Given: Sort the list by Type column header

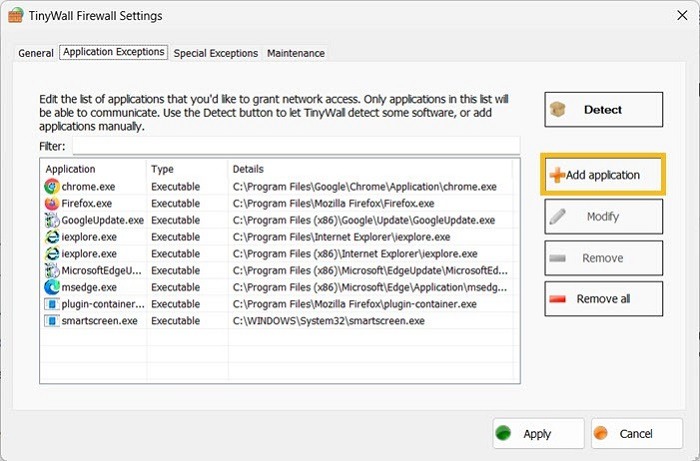Looking at the screenshot, I should click(186, 169).
